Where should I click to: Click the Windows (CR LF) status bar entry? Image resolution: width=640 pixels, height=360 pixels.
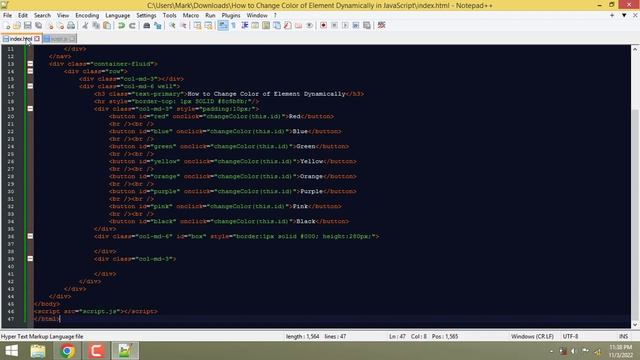coord(532,336)
